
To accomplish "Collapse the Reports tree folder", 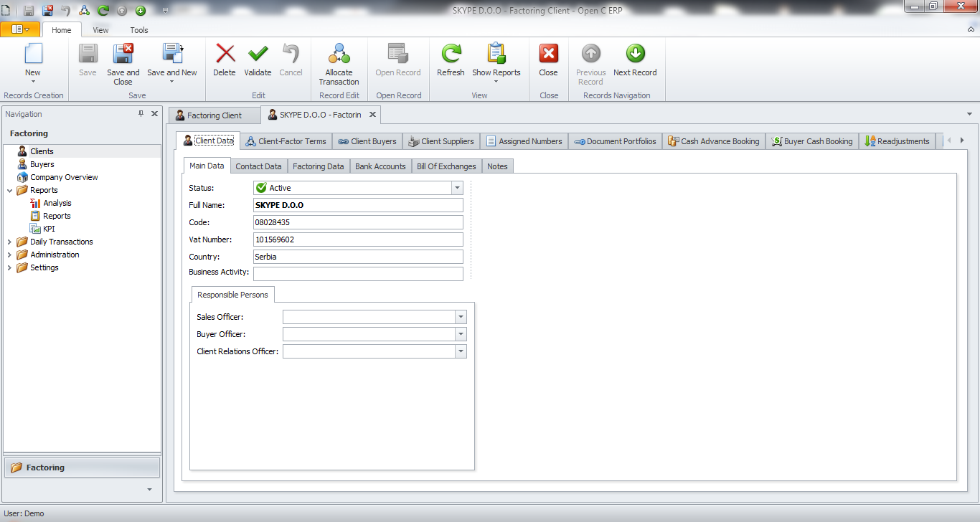I will tap(9, 190).
